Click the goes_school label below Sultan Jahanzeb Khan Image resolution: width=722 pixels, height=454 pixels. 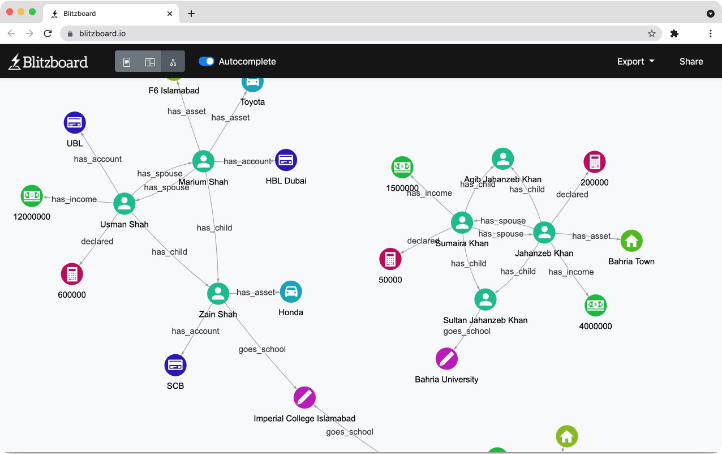pyautogui.click(x=467, y=331)
